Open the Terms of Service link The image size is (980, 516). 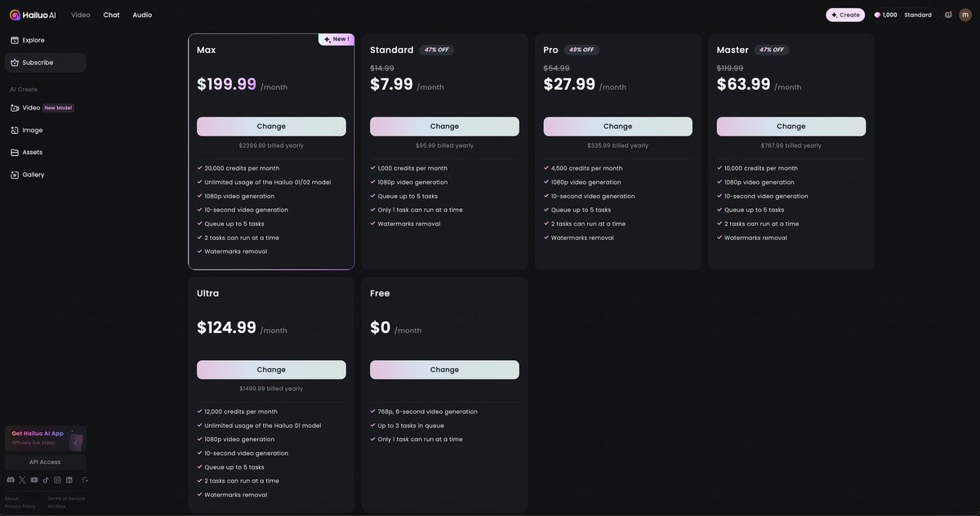coord(66,499)
